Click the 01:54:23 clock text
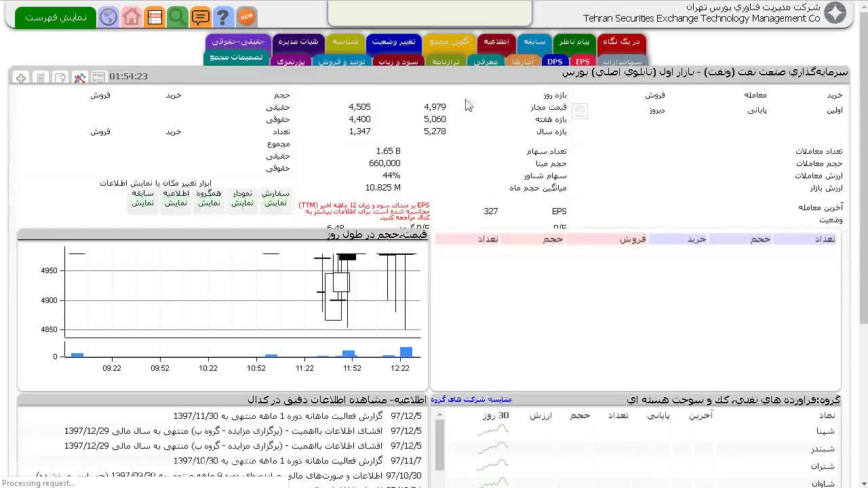The height and width of the screenshot is (488, 868). coord(128,77)
